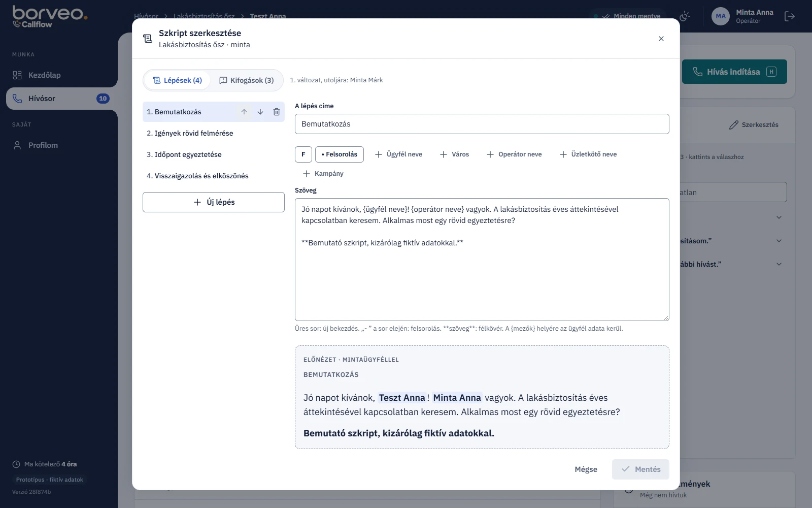
Task: Insert the Város field
Action: click(454, 154)
